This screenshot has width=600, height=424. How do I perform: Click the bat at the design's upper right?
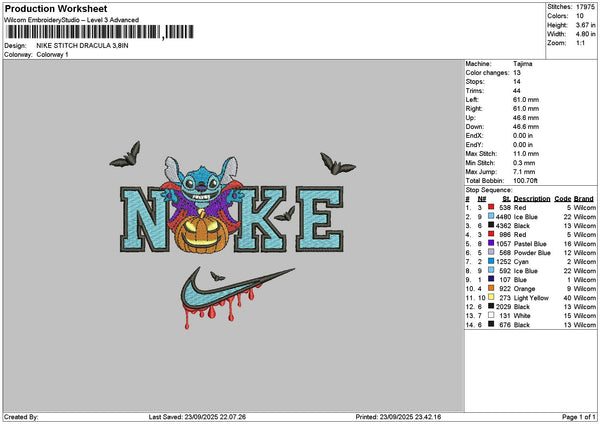[338, 164]
